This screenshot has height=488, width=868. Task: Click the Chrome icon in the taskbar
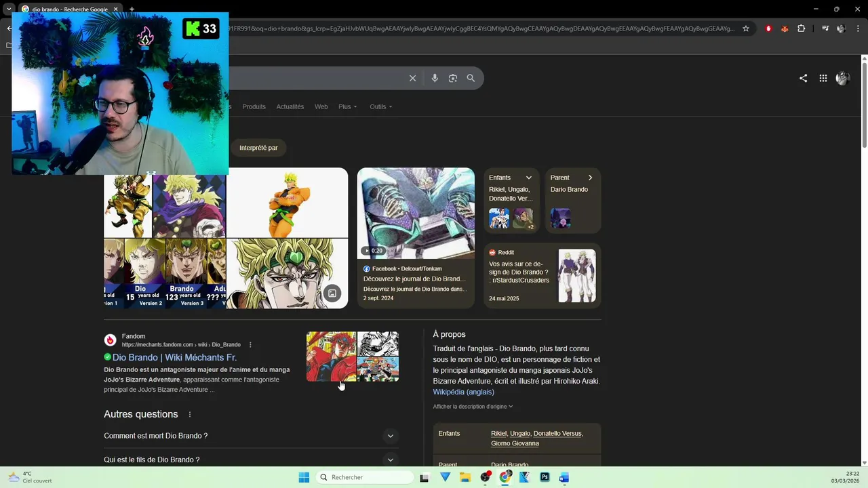tap(505, 477)
